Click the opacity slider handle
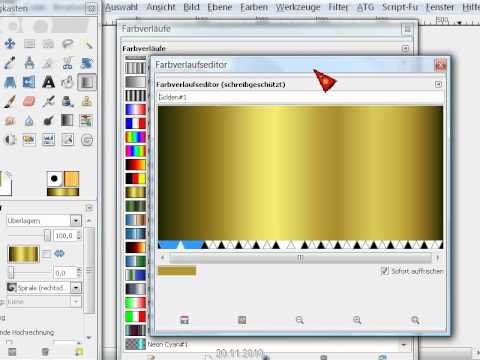The image size is (480, 360). 47,235
